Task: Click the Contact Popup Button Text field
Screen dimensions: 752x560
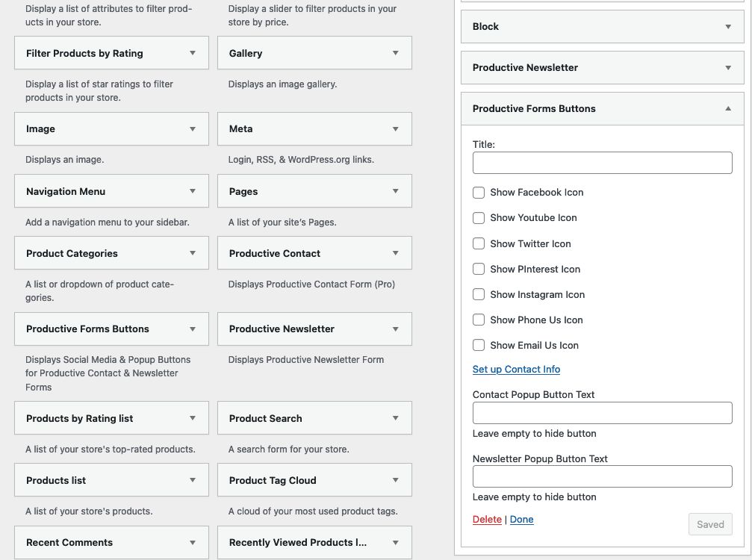Action: [602, 413]
